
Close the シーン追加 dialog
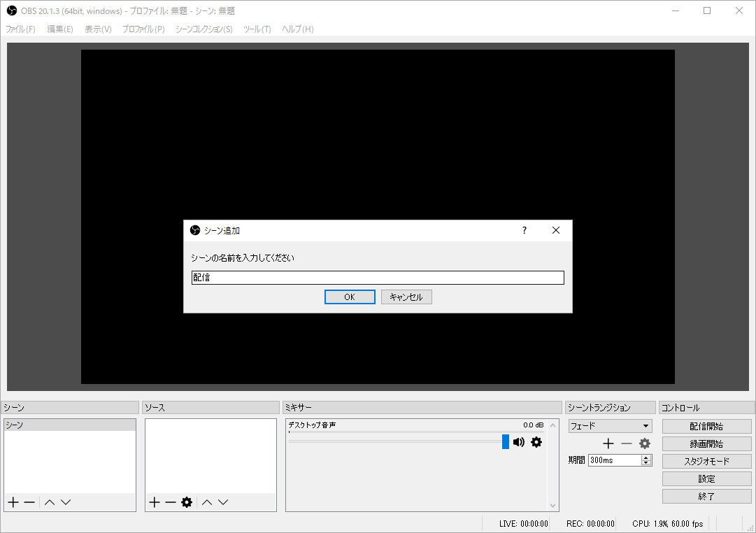[x=556, y=230]
